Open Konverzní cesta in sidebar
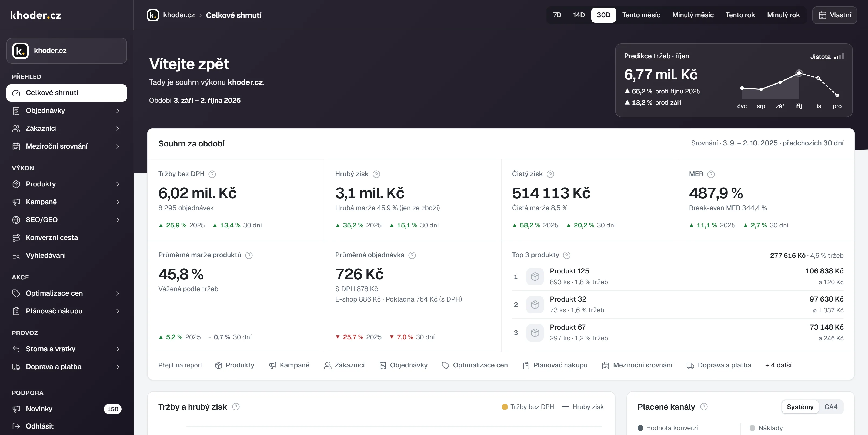The width and height of the screenshot is (868, 435). tap(67, 237)
